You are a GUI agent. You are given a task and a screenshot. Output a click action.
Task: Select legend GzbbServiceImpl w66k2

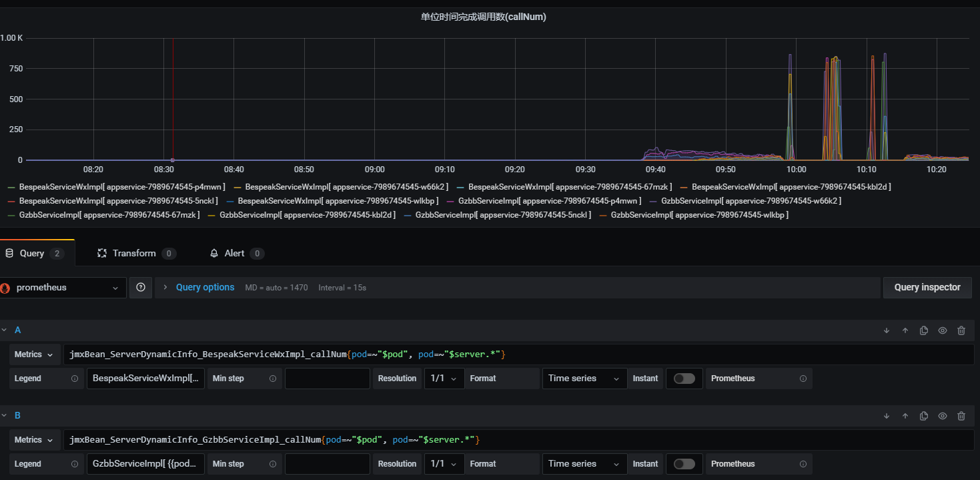[x=751, y=201]
